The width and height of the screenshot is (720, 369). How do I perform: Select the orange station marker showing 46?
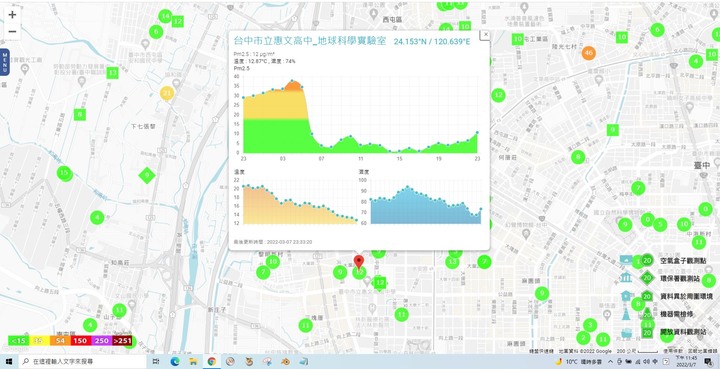pos(588,53)
